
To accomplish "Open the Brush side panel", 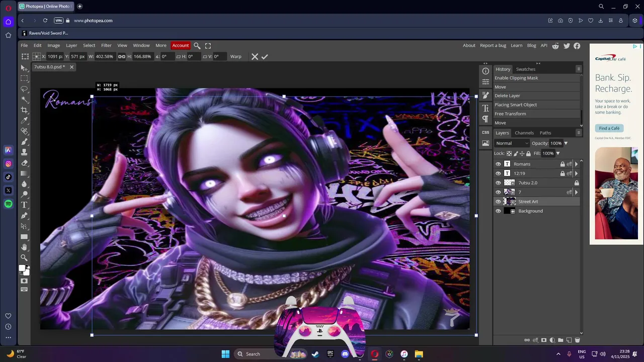I will tap(486, 95).
